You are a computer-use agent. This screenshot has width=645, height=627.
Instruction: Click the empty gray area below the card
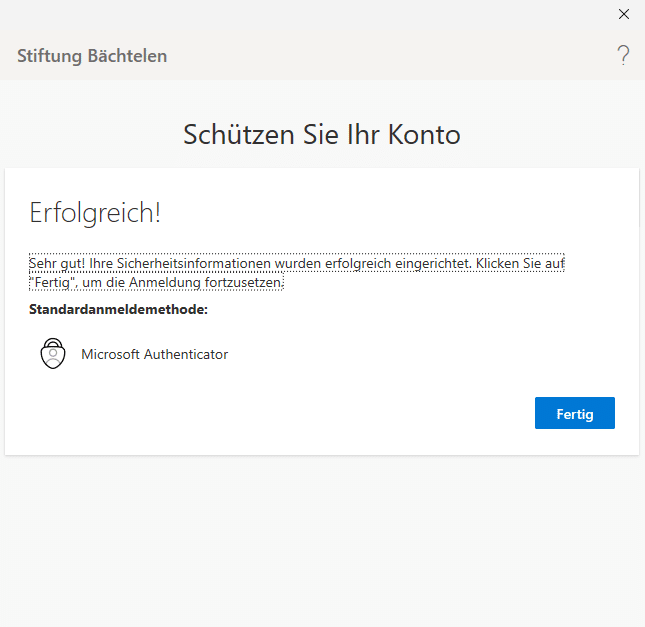[x=322, y=540]
